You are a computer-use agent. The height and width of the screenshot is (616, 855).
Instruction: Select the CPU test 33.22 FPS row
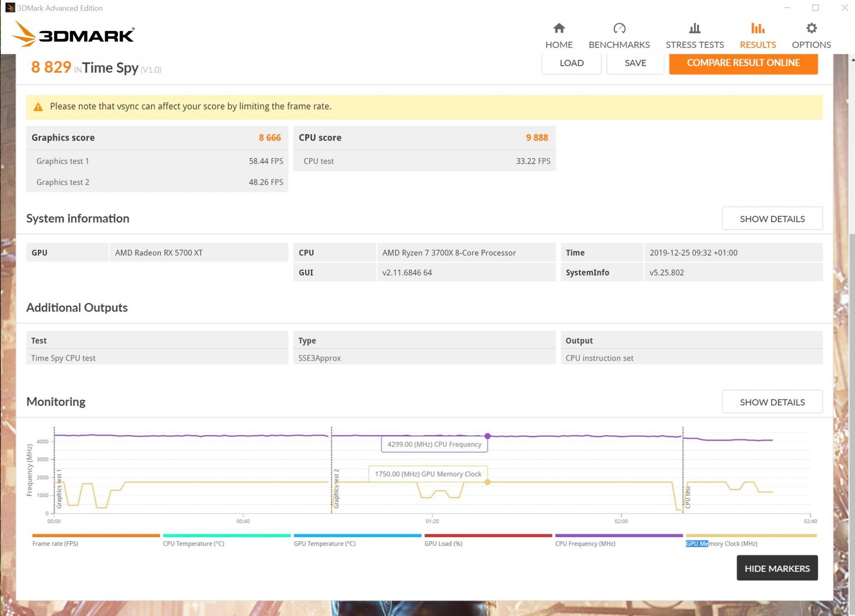pos(424,161)
